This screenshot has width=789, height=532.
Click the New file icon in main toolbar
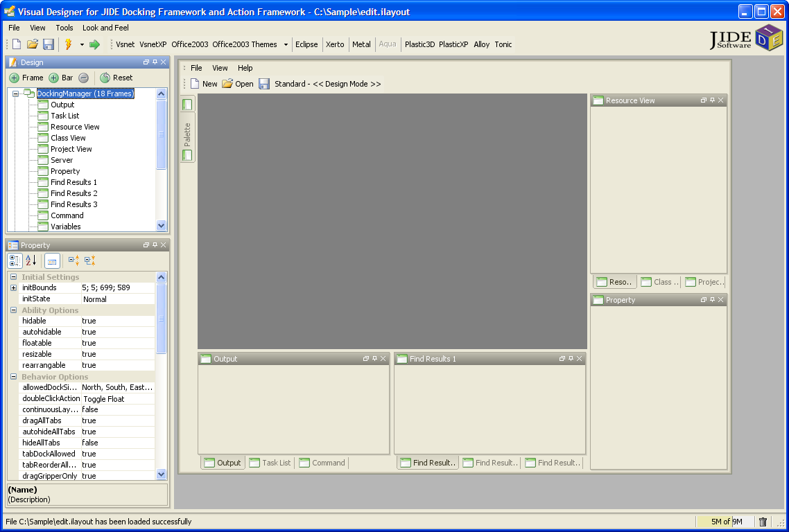(x=17, y=44)
